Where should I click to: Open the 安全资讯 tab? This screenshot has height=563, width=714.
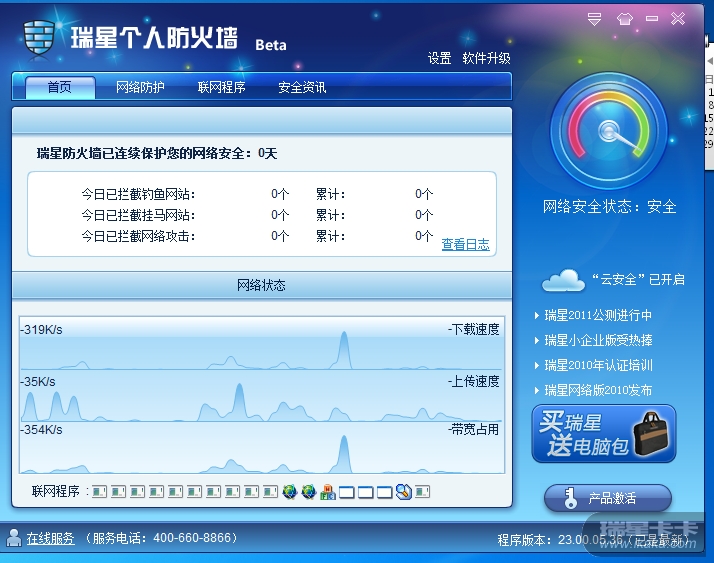pyautogui.click(x=302, y=87)
